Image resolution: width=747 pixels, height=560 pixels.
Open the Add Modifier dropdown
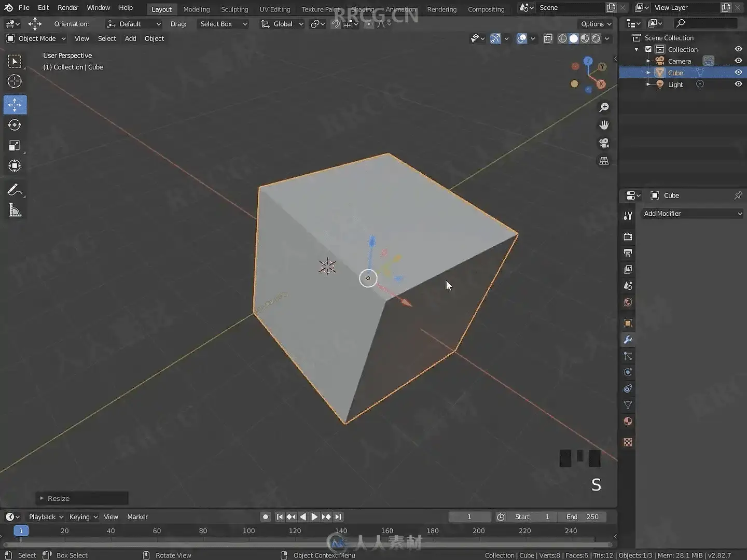tap(692, 214)
